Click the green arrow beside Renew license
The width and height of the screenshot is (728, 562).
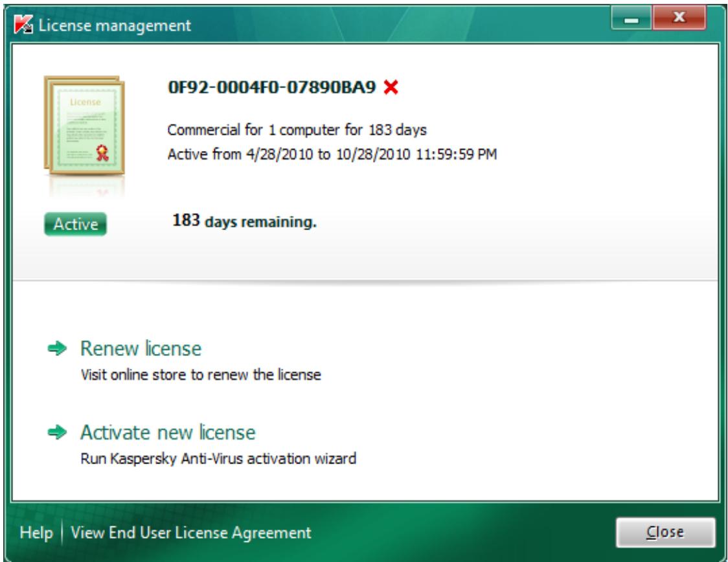point(57,348)
